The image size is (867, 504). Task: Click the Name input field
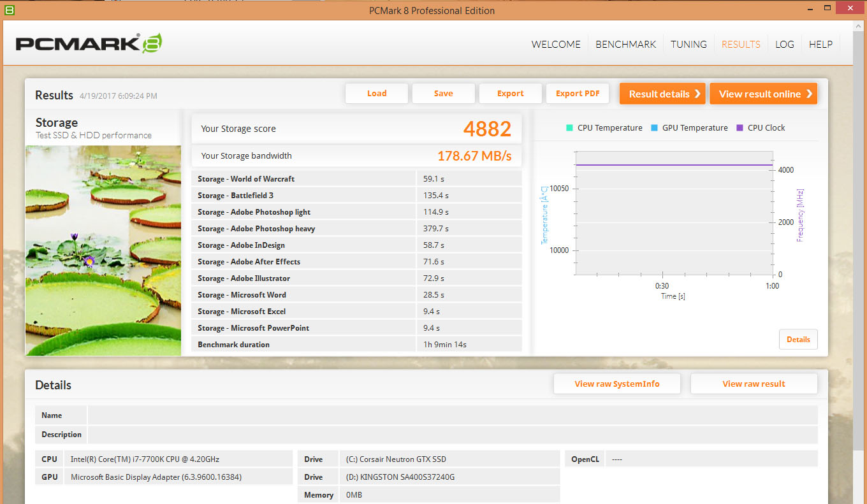[x=453, y=415]
